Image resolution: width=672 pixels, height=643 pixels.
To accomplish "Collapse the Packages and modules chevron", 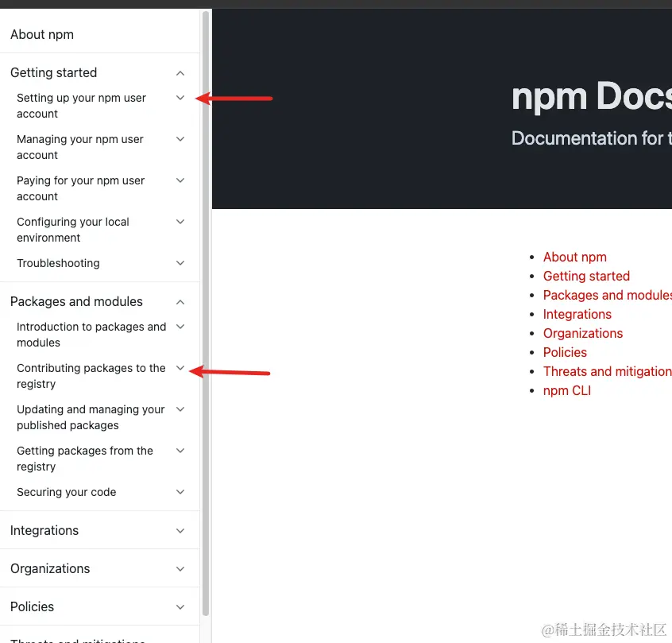I will click(180, 302).
